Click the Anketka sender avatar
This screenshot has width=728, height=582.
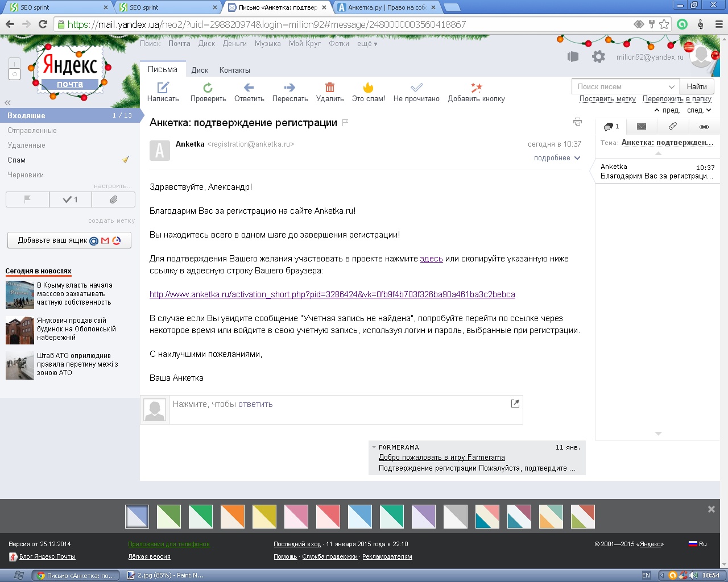[160, 151]
